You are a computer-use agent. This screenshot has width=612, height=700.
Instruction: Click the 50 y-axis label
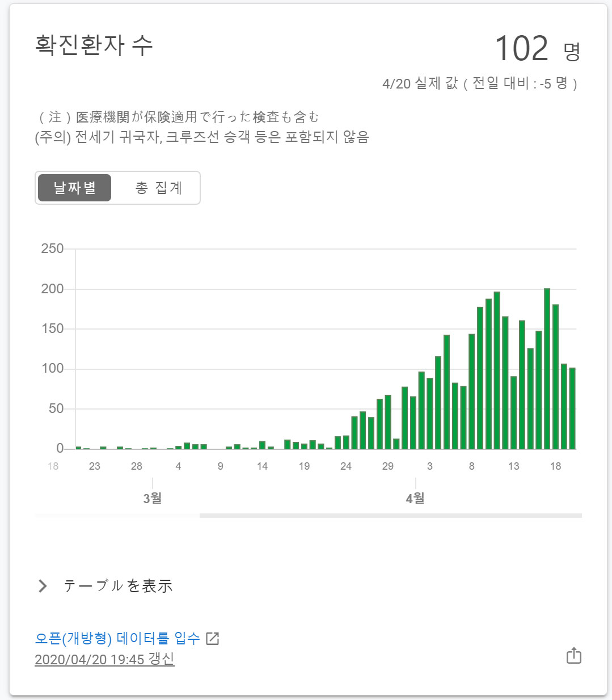[x=56, y=408]
